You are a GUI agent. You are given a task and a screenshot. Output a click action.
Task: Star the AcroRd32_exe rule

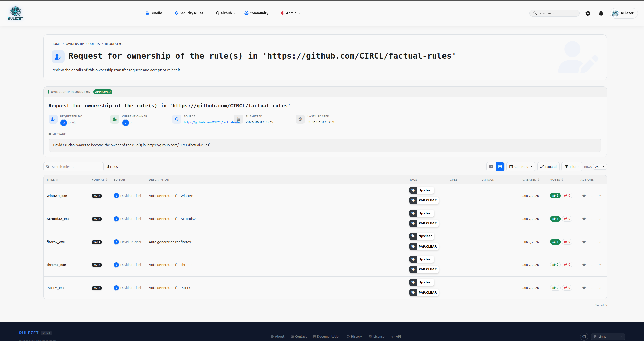[x=584, y=219]
